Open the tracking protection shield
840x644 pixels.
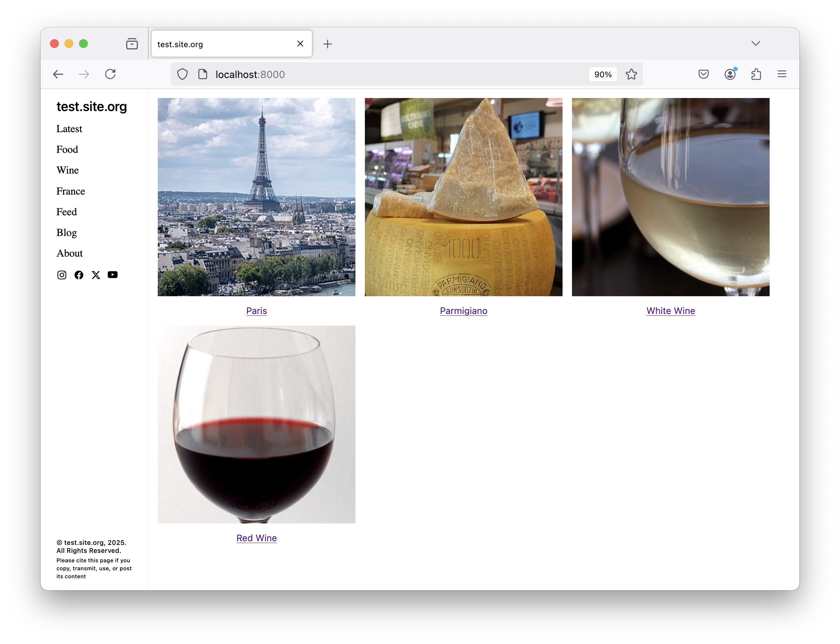pos(182,74)
